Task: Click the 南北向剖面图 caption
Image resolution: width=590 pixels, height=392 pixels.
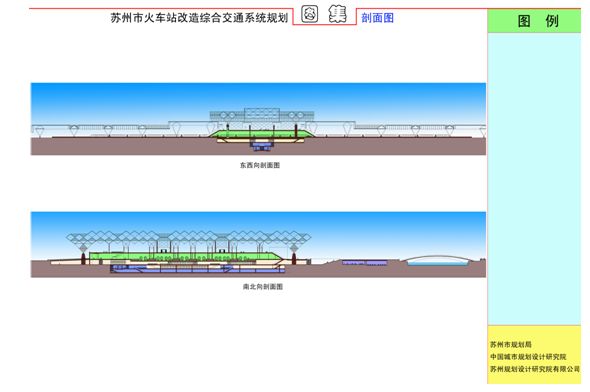Action: tap(263, 287)
